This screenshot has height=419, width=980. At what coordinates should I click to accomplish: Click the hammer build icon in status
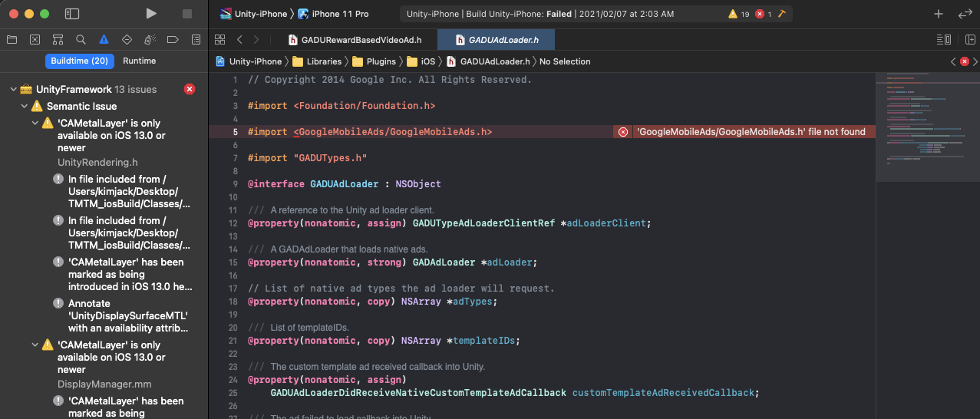pyautogui.click(x=782, y=14)
